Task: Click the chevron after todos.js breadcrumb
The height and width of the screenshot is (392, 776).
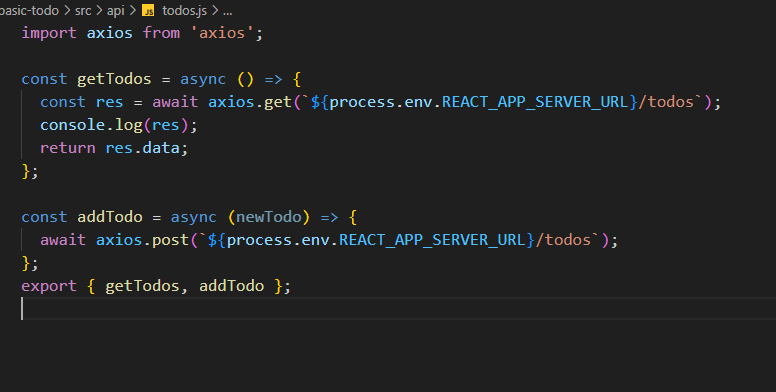Action: click(215, 10)
